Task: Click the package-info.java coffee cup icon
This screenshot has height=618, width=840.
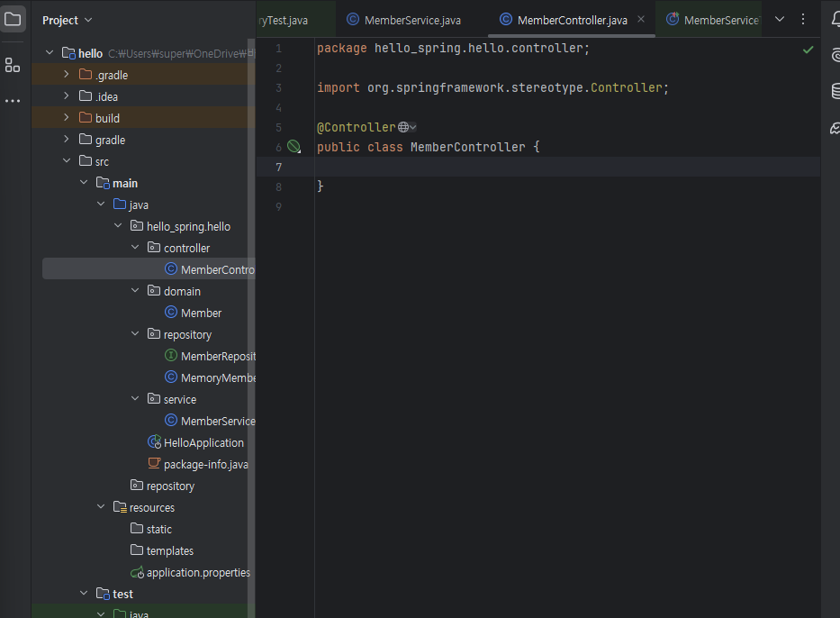Action: coord(154,464)
